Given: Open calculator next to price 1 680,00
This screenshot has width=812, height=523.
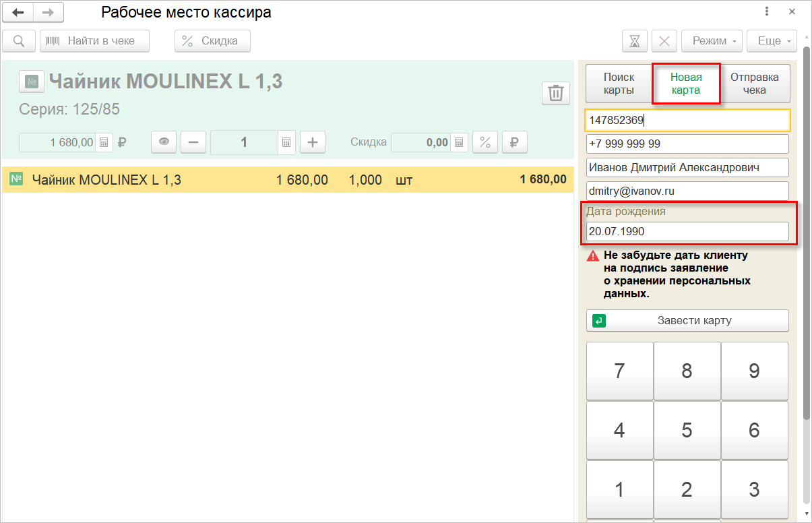Looking at the screenshot, I should 104,142.
